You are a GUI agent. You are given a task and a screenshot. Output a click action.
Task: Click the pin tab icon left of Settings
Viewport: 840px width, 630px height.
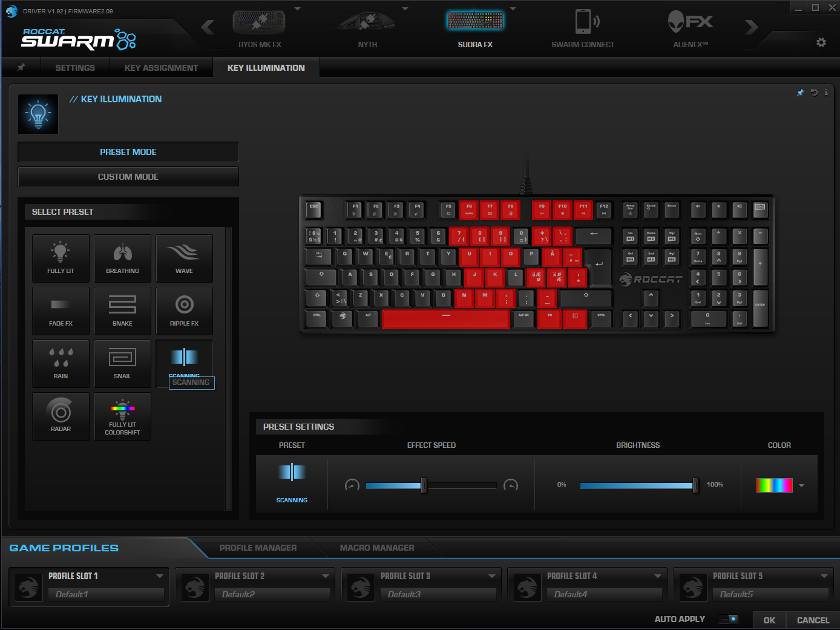point(21,67)
